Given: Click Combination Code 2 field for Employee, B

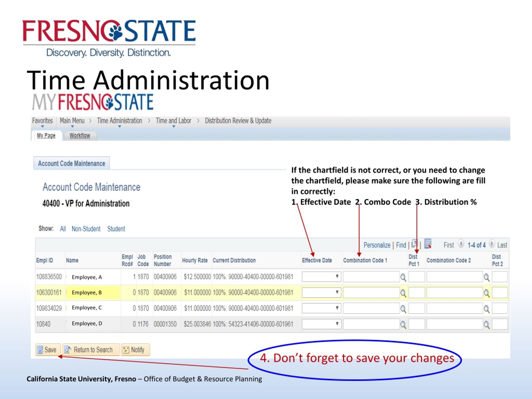Looking at the screenshot, I should pyautogui.click(x=455, y=292).
